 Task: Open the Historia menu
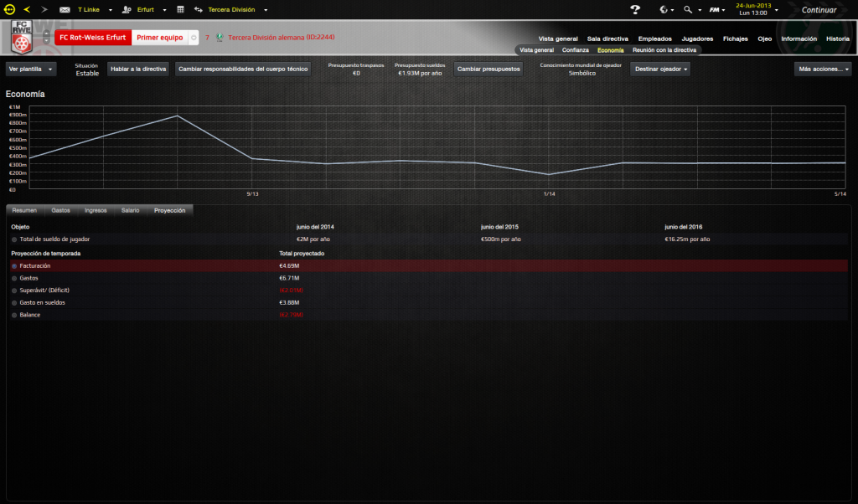click(x=837, y=39)
